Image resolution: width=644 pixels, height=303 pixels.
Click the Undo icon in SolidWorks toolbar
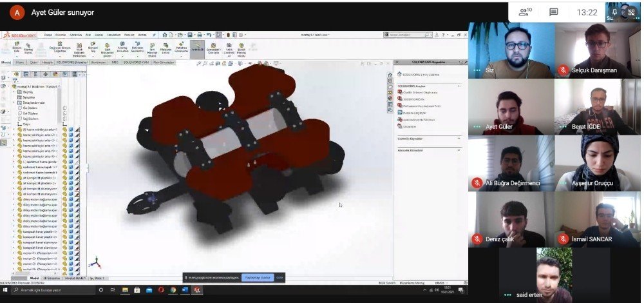pyautogui.click(x=209, y=35)
